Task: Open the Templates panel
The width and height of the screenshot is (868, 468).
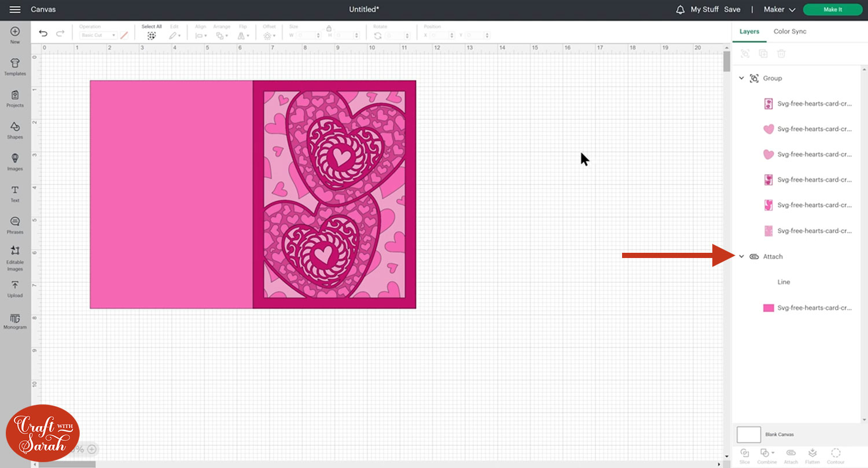Action: point(15,67)
